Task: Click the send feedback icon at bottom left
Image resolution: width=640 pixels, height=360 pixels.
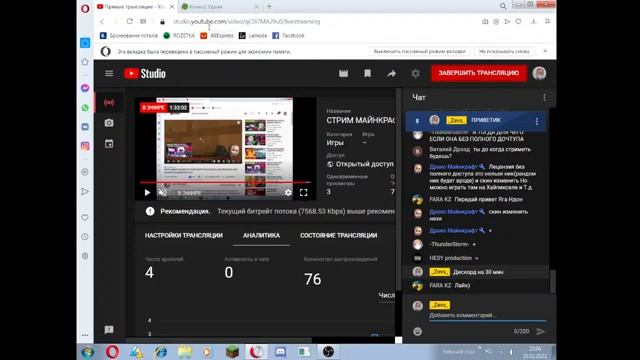Action: point(109,330)
